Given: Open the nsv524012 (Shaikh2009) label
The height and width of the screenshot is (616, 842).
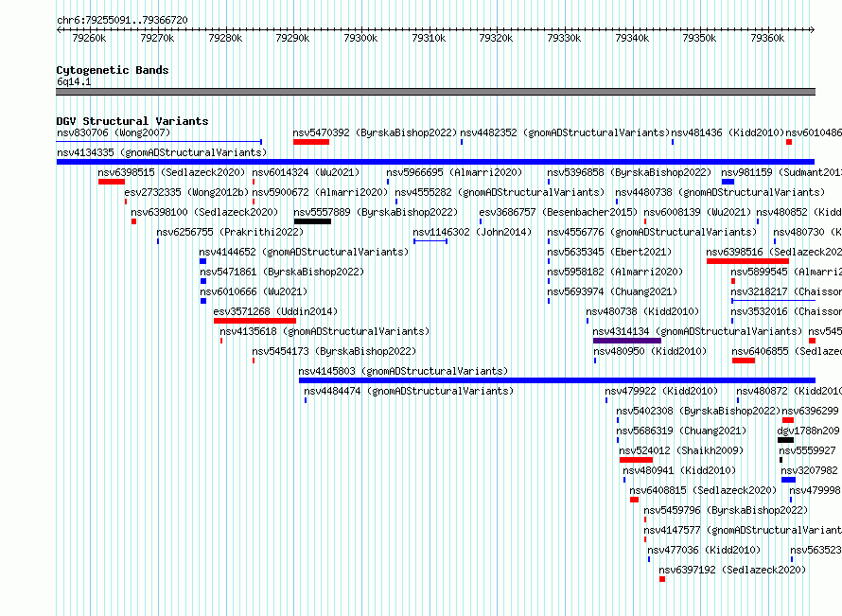Looking at the screenshot, I should tap(681, 450).
